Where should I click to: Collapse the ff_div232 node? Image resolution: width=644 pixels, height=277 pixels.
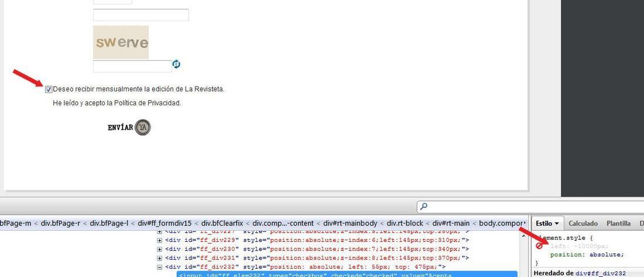coord(160,267)
